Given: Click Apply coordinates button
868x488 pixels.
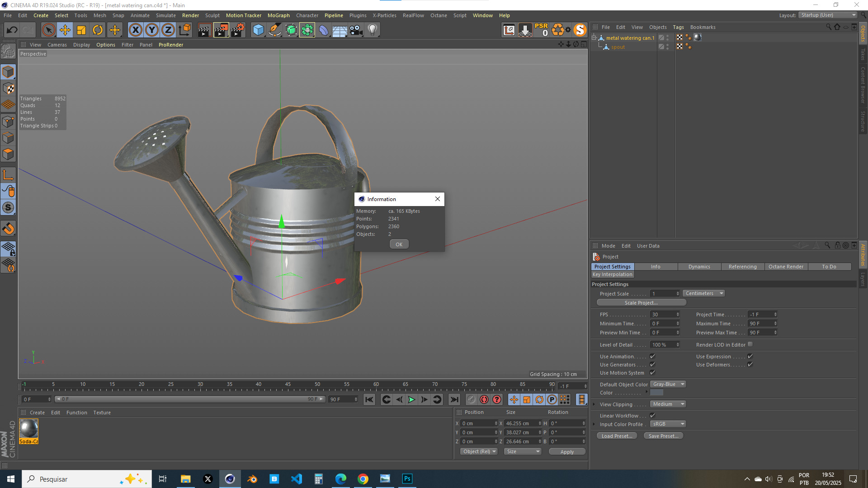Looking at the screenshot, I should pyautogui.click(x=567, y=451).
